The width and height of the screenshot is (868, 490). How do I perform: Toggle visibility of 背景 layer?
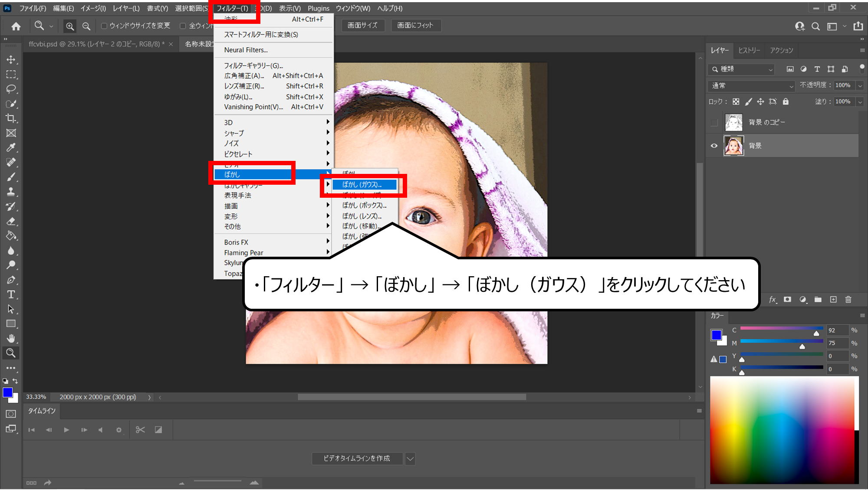[x=714, y=146]
